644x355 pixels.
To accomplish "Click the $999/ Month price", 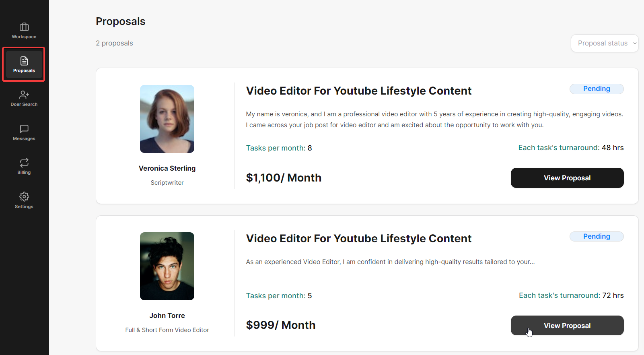I will [281, 325].
